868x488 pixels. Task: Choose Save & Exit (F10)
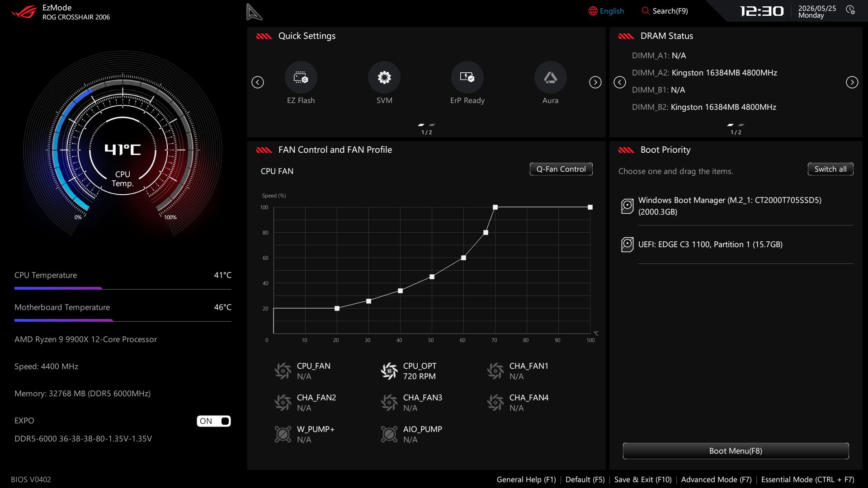click(643, 479)
